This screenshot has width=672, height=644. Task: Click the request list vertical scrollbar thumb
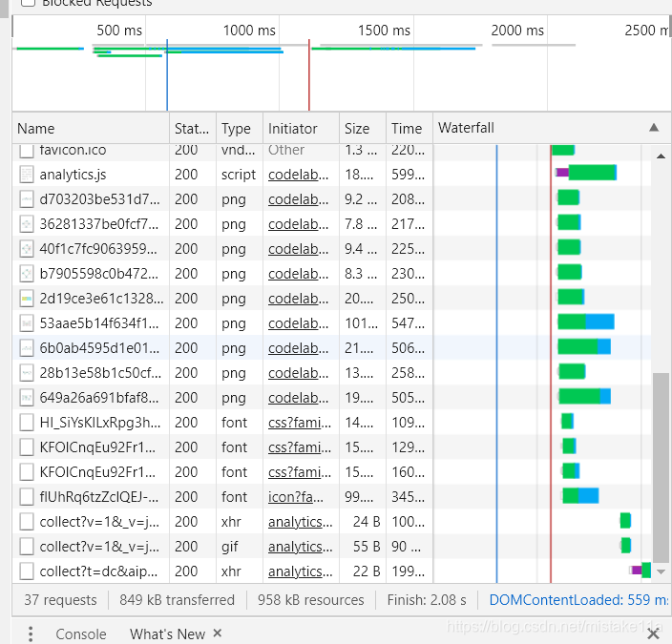coord(661,467)
